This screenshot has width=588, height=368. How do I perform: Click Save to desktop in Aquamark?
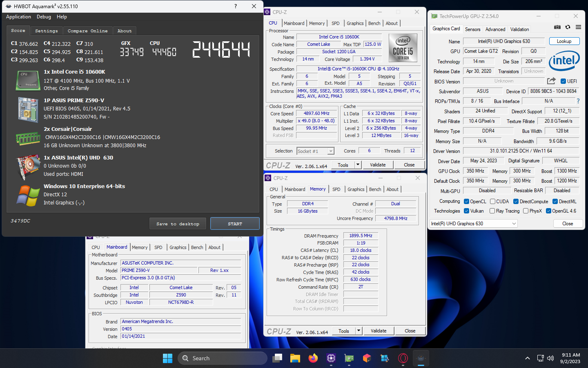point(178,224)
